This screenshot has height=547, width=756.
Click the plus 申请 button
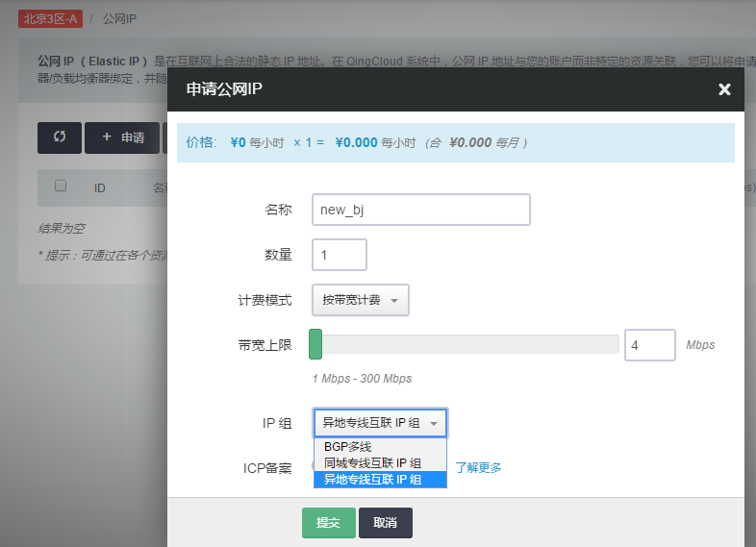[x=122, y=137]
